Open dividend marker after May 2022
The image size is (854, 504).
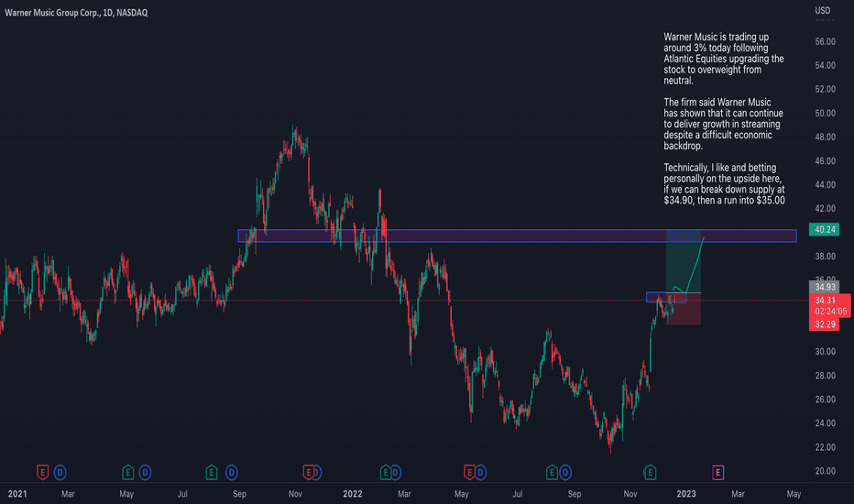[x=480, y=472]
